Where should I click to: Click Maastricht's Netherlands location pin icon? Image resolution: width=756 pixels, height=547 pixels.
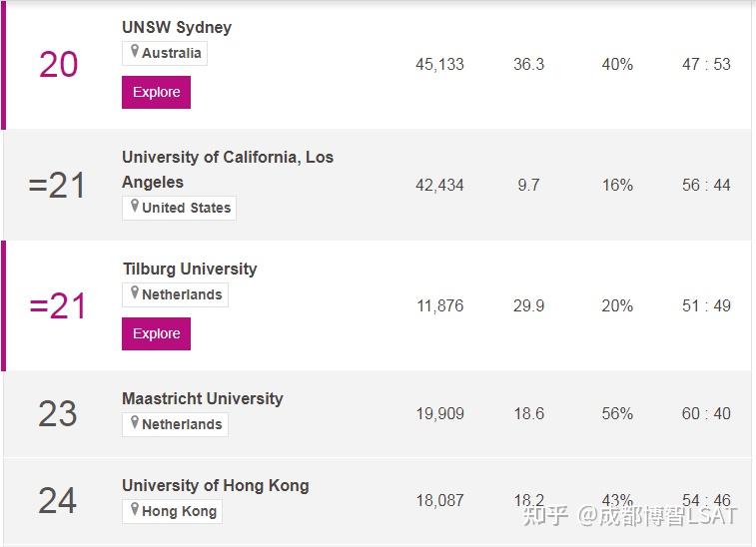point(134,423)
